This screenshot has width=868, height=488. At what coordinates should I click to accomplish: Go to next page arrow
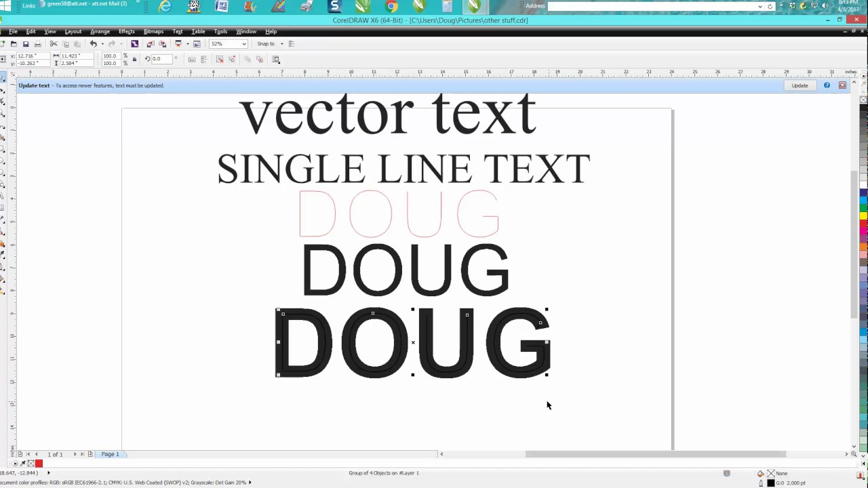pyautogui.click(x=75, y=454)
